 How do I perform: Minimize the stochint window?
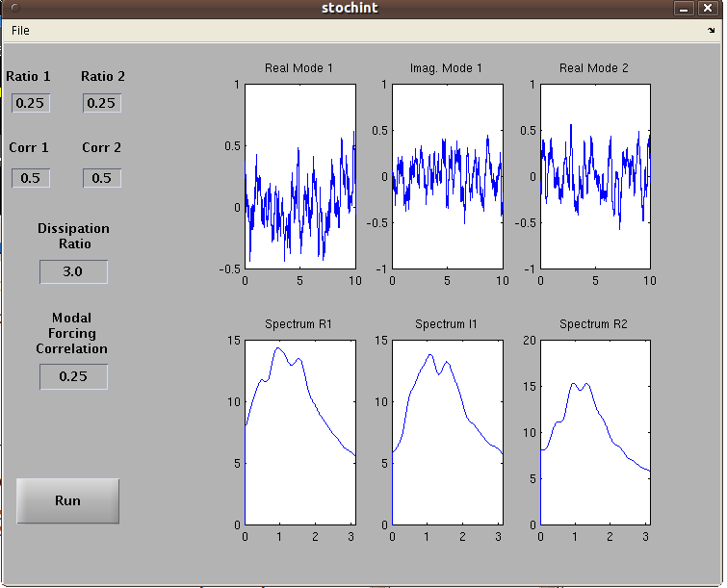coord(685,8)
